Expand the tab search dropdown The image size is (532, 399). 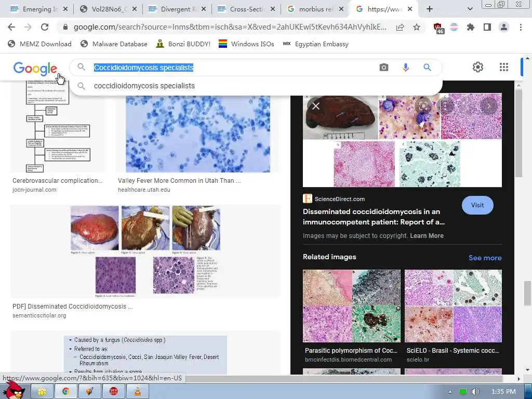point(470,9)
